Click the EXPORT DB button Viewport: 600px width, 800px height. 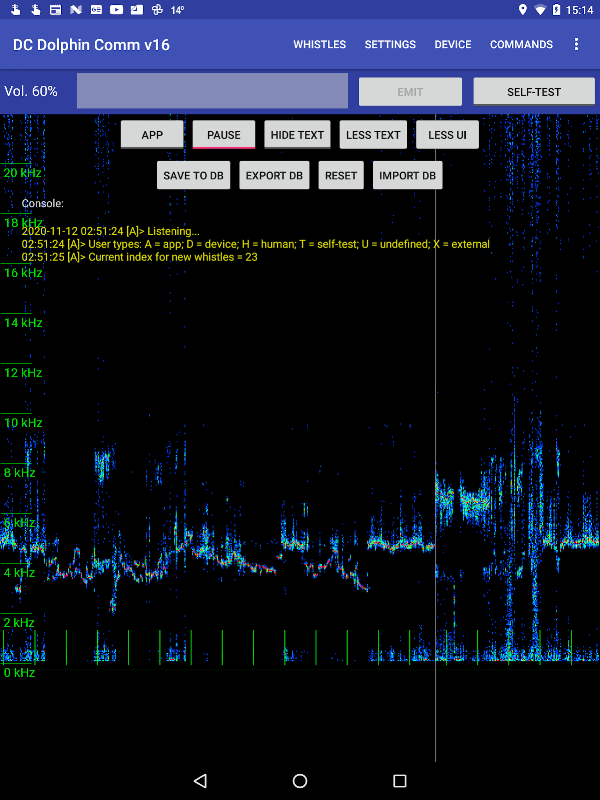pyautogui.click(x=274, y=175)
